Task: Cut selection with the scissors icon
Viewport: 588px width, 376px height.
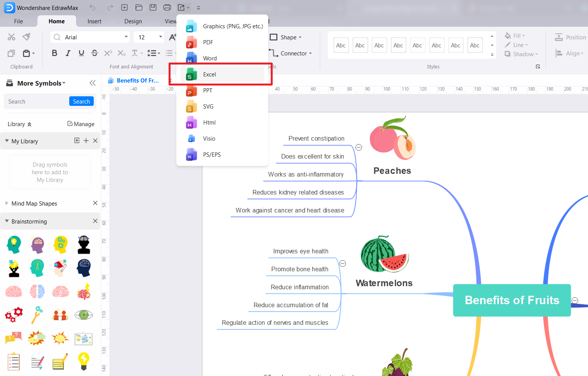Action: [x=11, y=37]
